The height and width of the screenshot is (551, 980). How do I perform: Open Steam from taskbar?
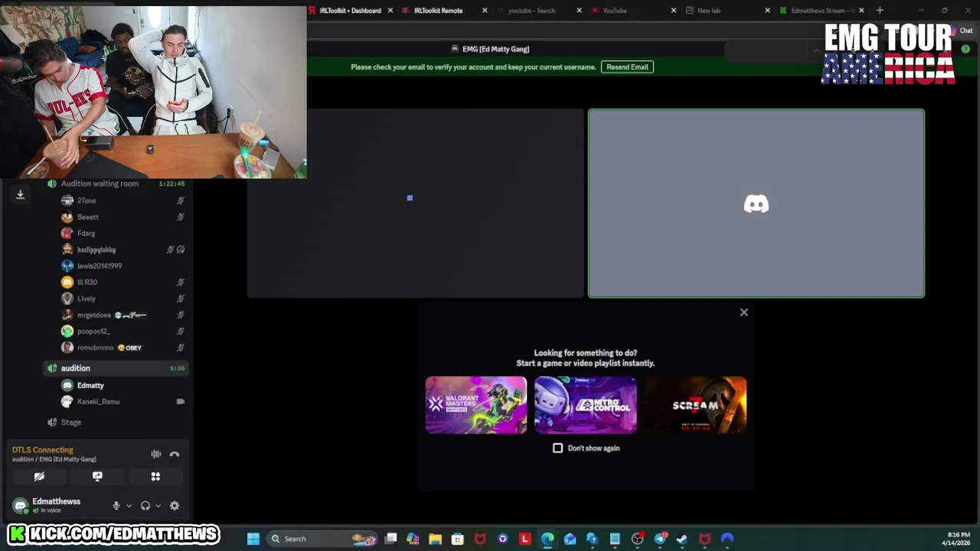pyautogui.click(x=682, y=539)
